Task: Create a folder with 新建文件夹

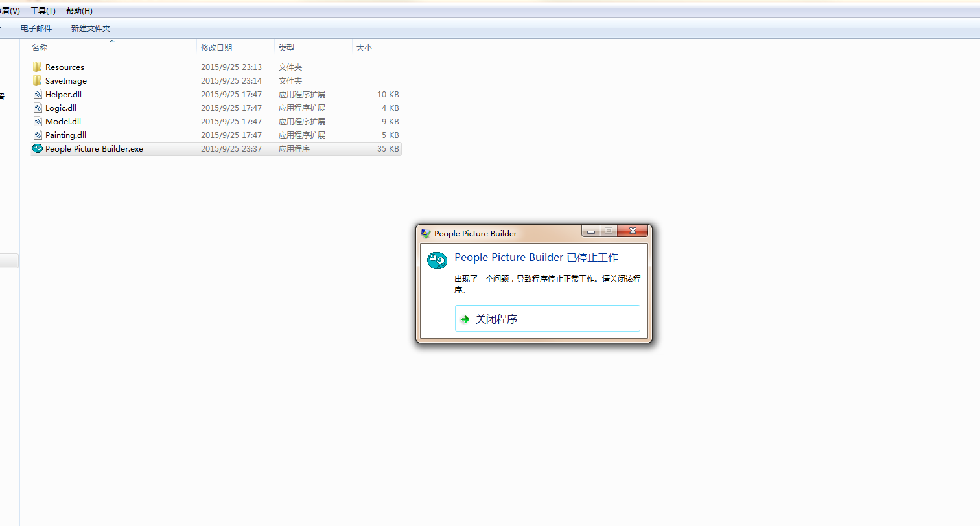Action: (91, 29)
